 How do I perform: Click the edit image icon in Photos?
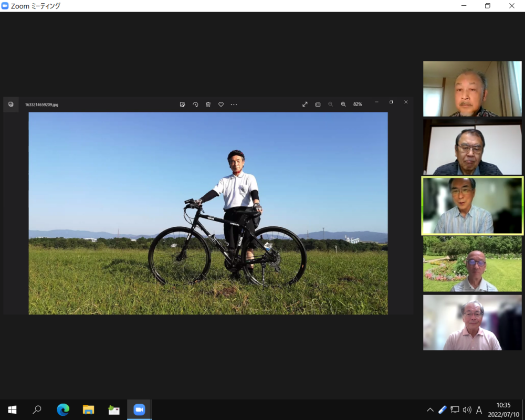point(182,104)
